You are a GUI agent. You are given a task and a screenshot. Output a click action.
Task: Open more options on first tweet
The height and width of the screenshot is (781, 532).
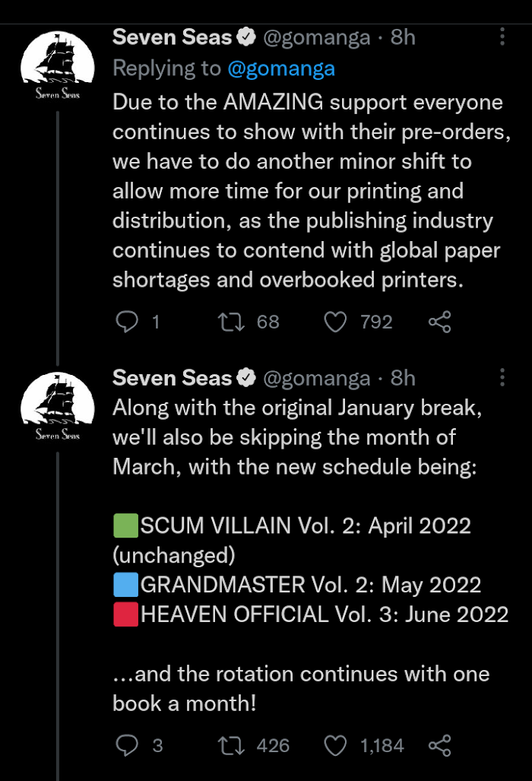point(502,37)
